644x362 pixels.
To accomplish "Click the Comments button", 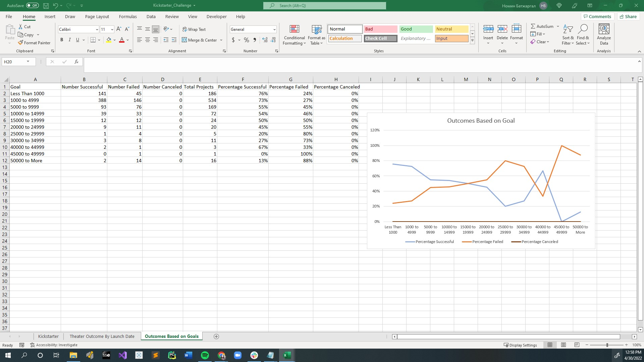I will [597, 16].
